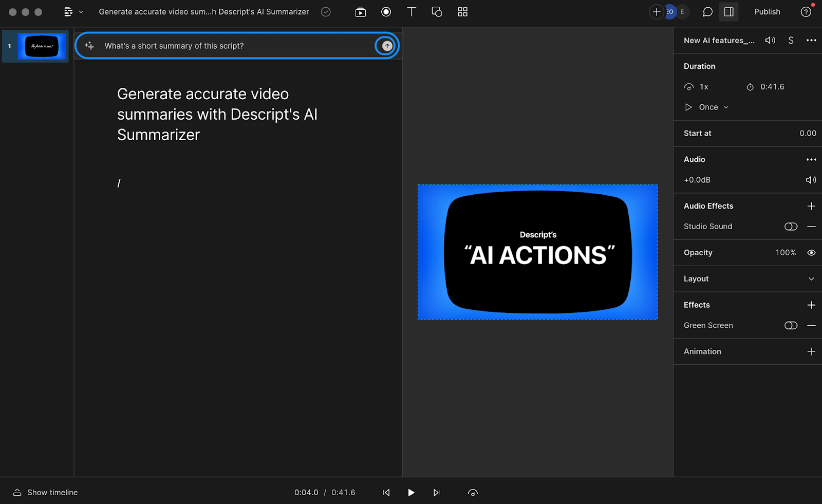Image resolution: width=822 pixels, height=504 pixels.
Task: Open the templates grid icon
Action: 462,12
